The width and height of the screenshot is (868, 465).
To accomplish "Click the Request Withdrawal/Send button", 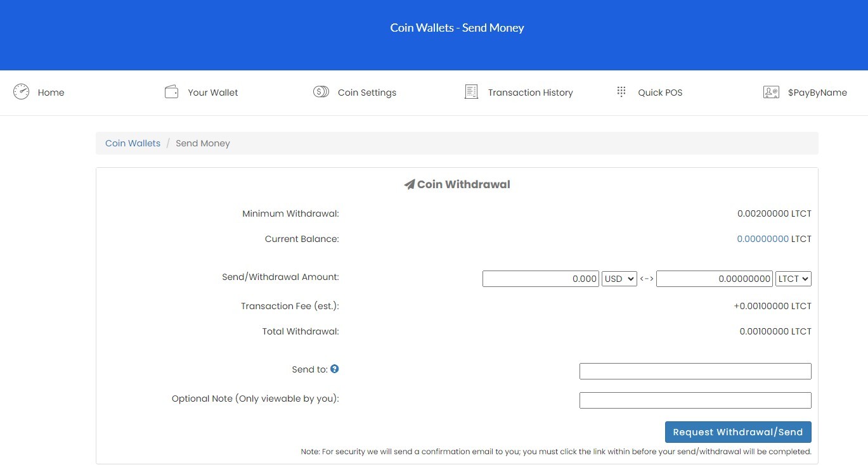I will [737, 431].
